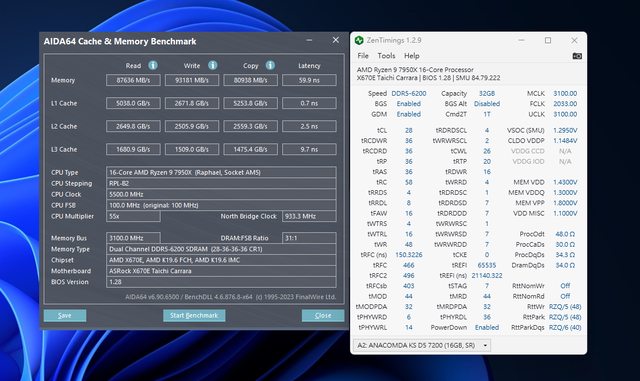Take a ZenTimings screenshot with the camera icon
This screenshot has width=640, height=381.
tap(577, 56)
